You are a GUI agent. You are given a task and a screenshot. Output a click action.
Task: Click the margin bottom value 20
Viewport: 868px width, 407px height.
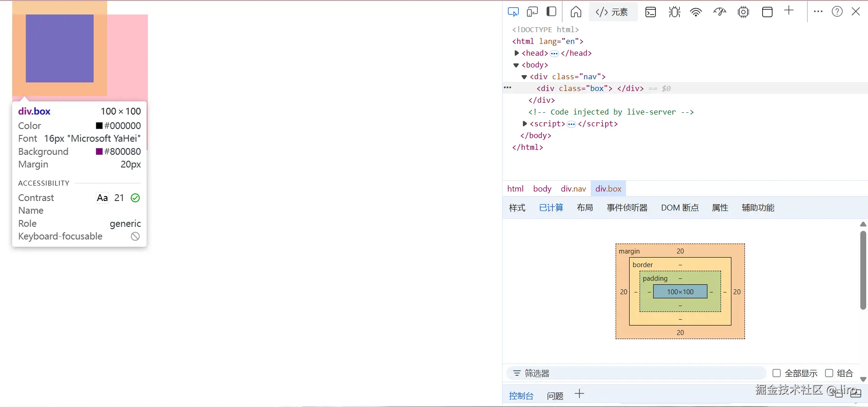tap(680, 333)
